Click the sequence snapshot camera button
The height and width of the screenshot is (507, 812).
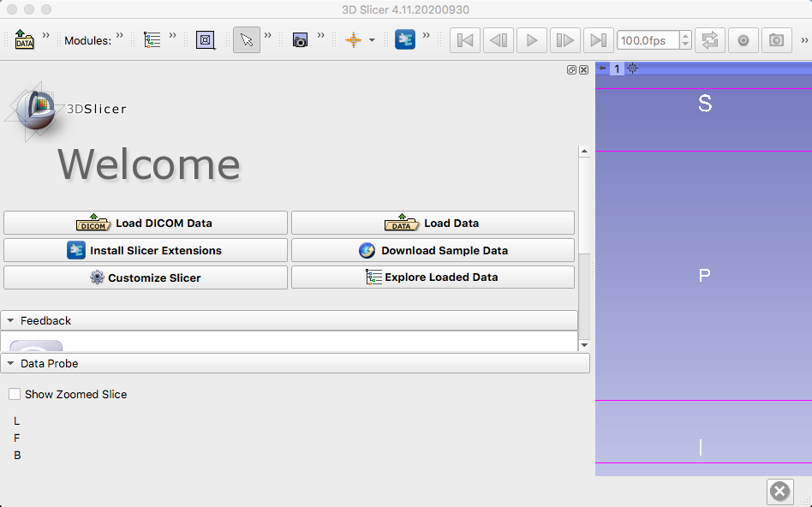776,40
